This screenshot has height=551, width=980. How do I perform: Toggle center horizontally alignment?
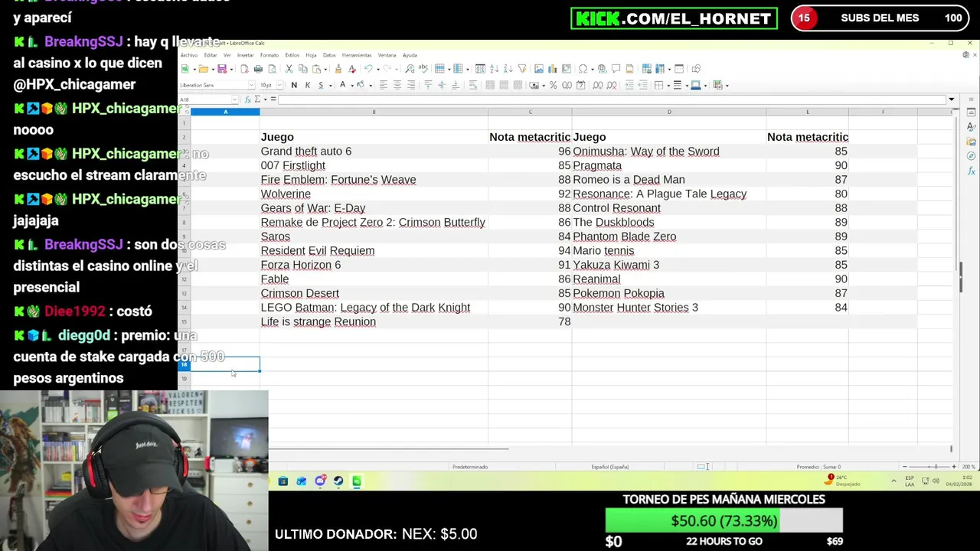click(397, 85)
